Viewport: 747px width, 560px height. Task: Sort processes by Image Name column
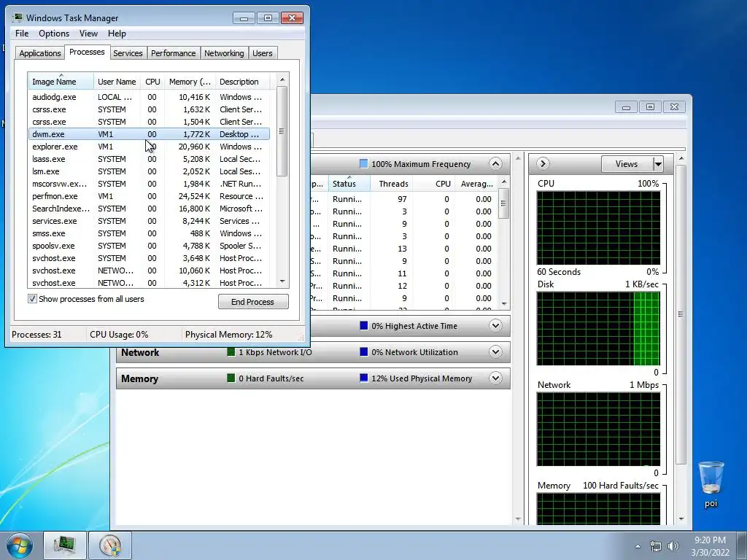pos(61,82)
